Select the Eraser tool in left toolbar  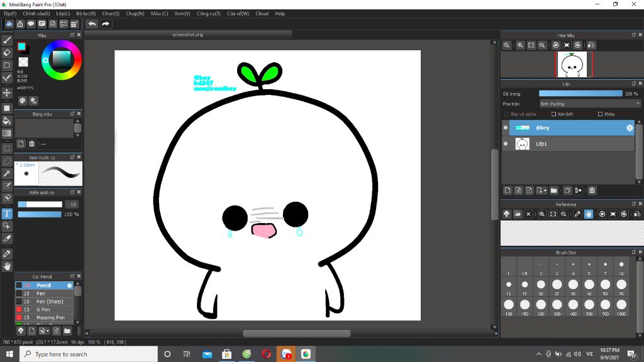[7, 53]
